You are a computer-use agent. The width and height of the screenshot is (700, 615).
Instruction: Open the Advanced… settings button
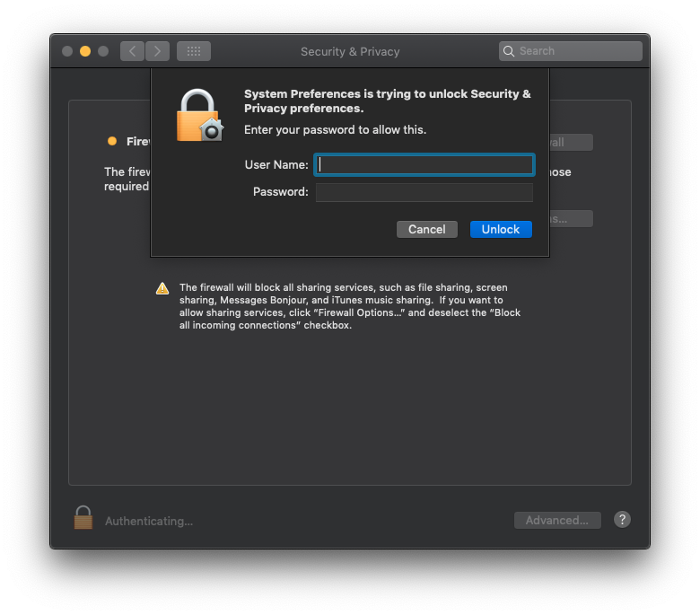(557, 521)
